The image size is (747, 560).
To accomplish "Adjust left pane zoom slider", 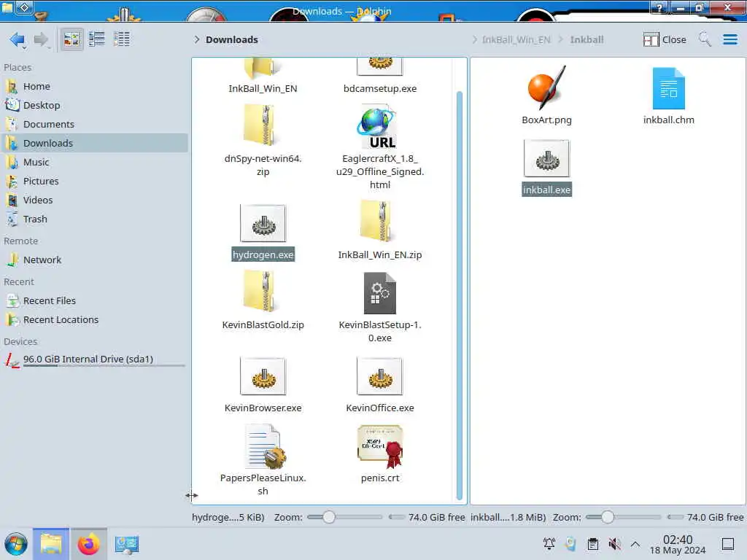I will (345, 517).
